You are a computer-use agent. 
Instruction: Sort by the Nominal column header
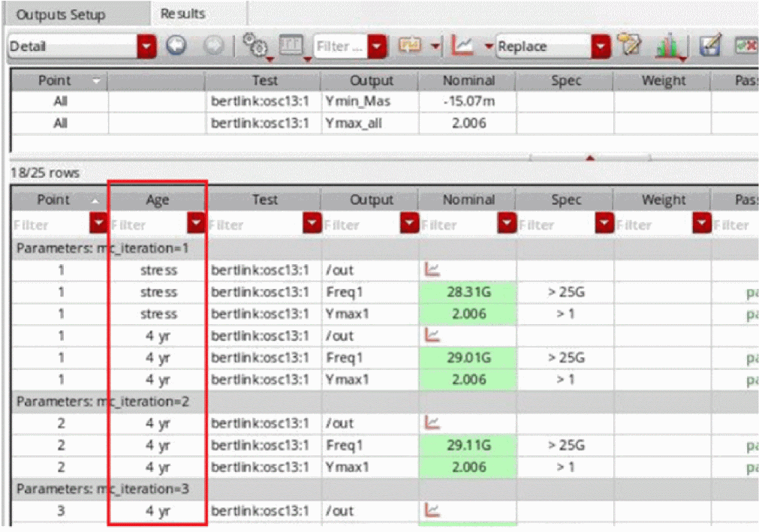pos(468,200)
